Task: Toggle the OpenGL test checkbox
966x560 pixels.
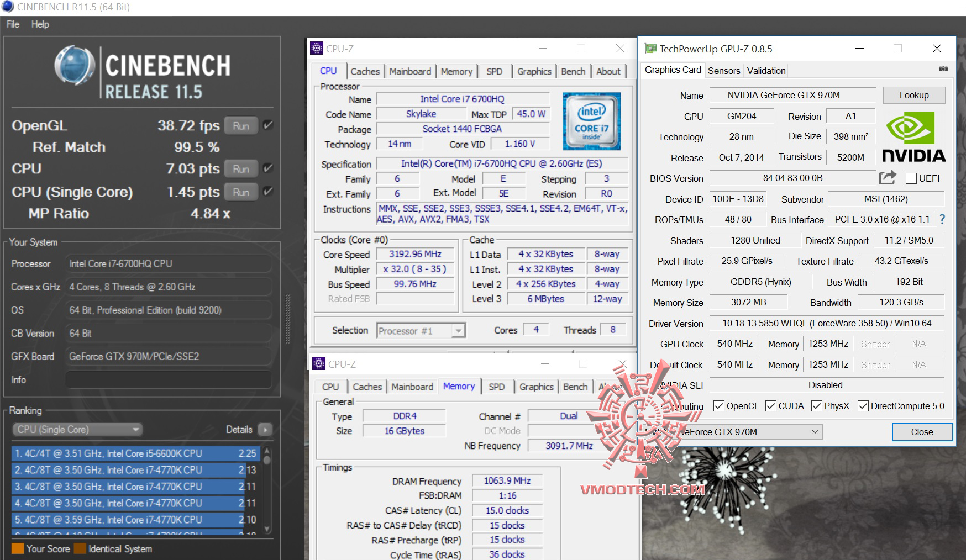Action: pos(268,125)
